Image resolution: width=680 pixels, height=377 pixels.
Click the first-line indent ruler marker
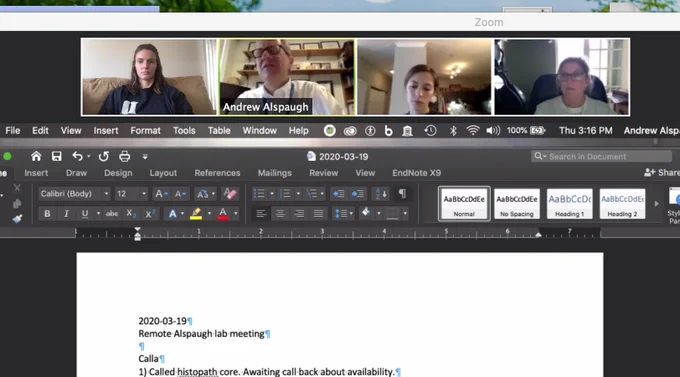click(137, 229)
